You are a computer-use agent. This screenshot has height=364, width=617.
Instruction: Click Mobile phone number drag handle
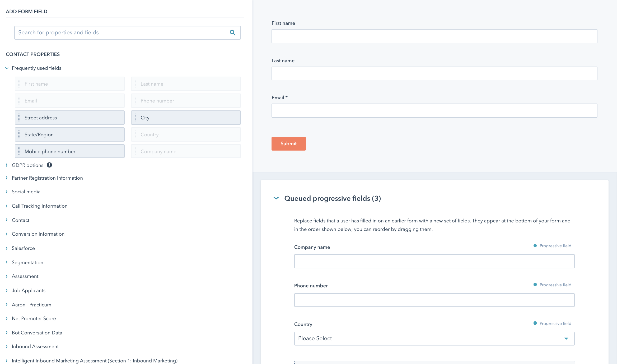point(19,151)
